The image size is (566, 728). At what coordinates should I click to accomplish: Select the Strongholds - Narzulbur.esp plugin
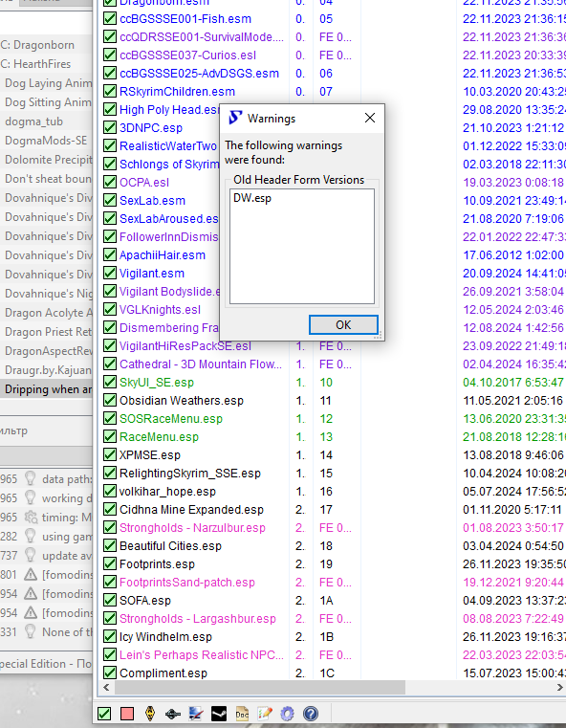point(192,527)
